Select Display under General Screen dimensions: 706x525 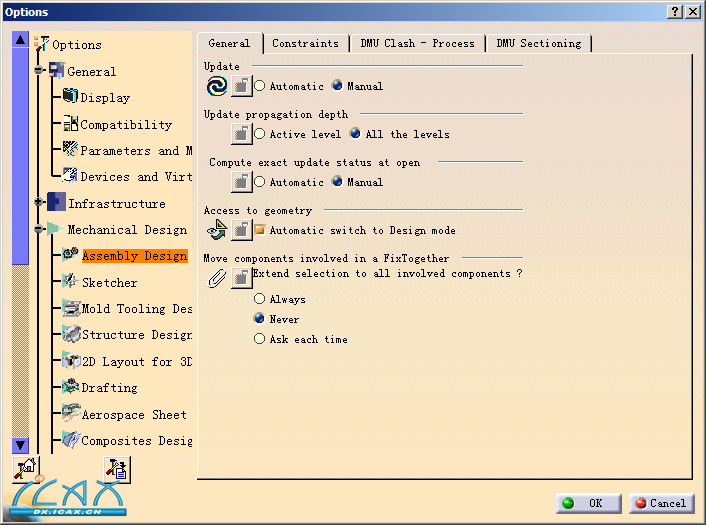(x=105, y=97)
